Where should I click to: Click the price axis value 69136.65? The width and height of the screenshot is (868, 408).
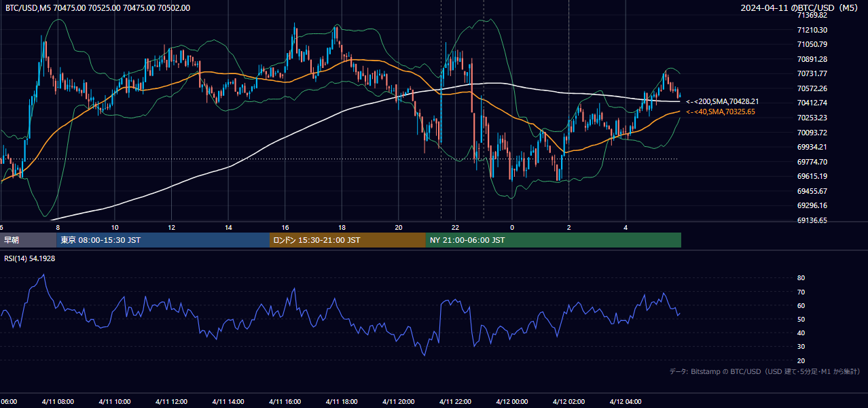(x=812, y=220)
